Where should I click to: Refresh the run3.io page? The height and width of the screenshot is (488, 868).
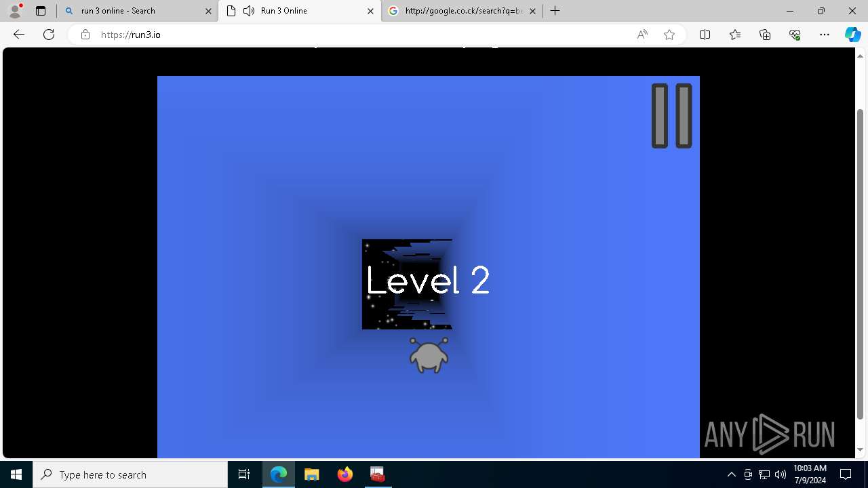(x=49, y=35)
